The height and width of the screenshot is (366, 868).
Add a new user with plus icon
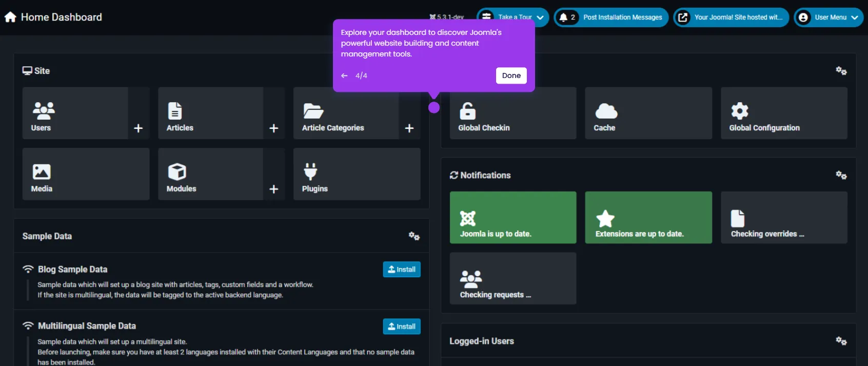pos(139,128)
